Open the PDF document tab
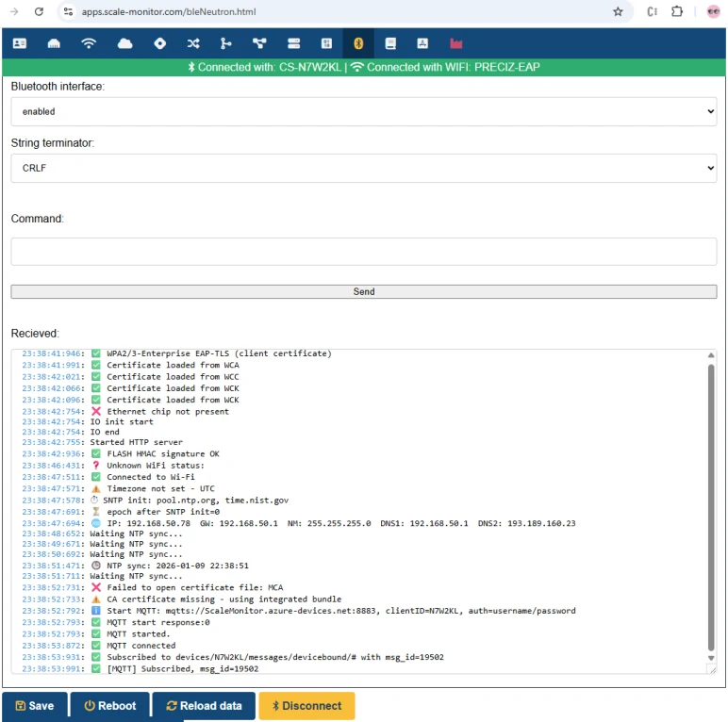The width and height of the screenshot is (728, 722). click(422, 43)
